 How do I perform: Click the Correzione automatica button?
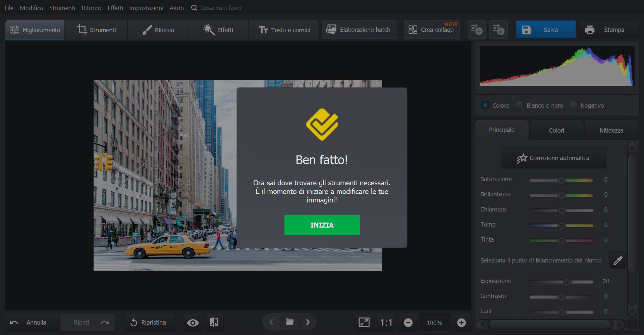tap(553, 158)
